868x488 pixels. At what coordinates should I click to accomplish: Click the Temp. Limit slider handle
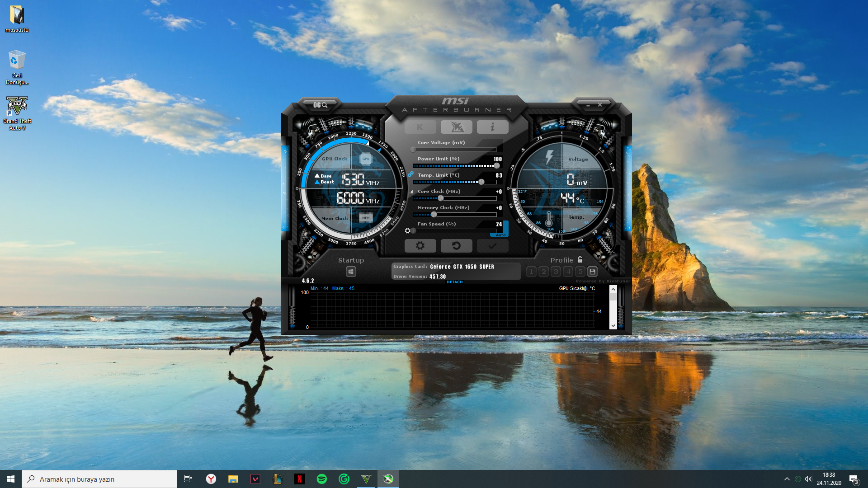pos(481,182)
